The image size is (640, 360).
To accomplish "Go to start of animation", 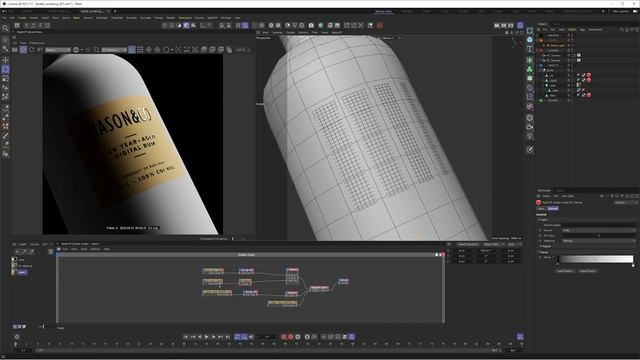I will (x=186, y=337).
